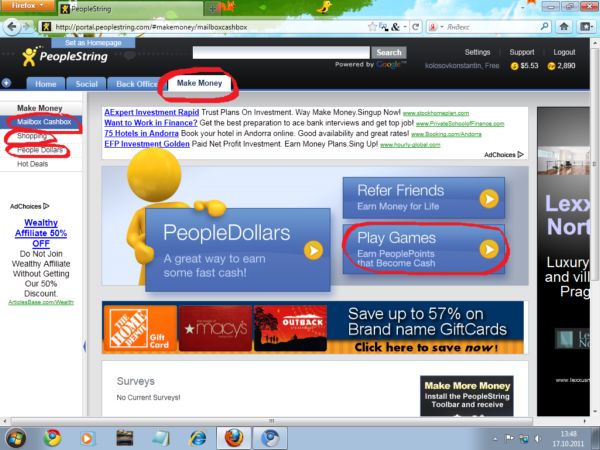Click the PeoplePoints coin icon
The width and height of the screenshot is (600, 450).
551,66
